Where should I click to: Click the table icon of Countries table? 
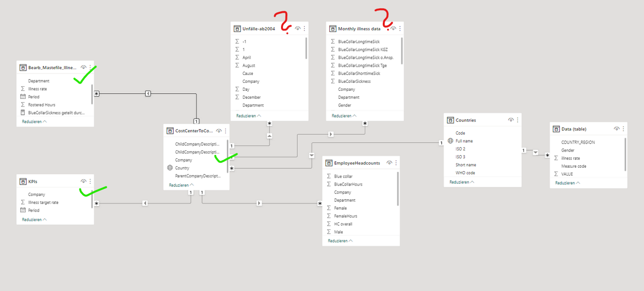tap(450, 120)
